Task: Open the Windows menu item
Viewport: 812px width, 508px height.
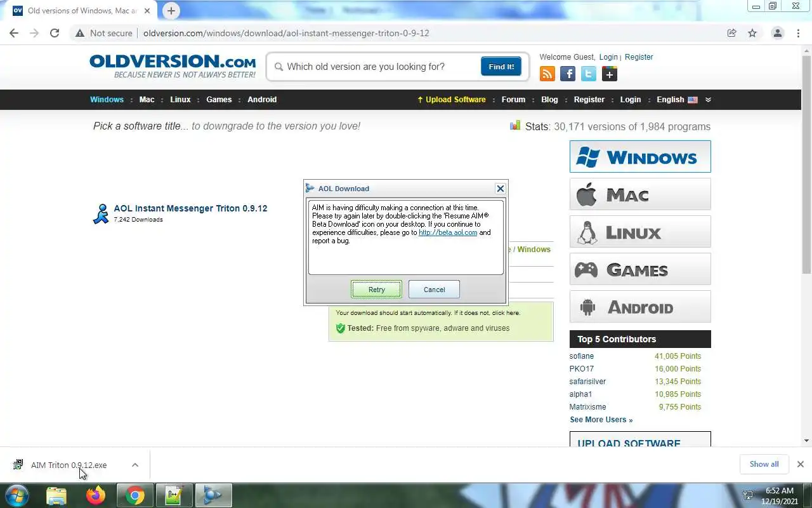Action: pyautogui.click(x=107, y=100)
